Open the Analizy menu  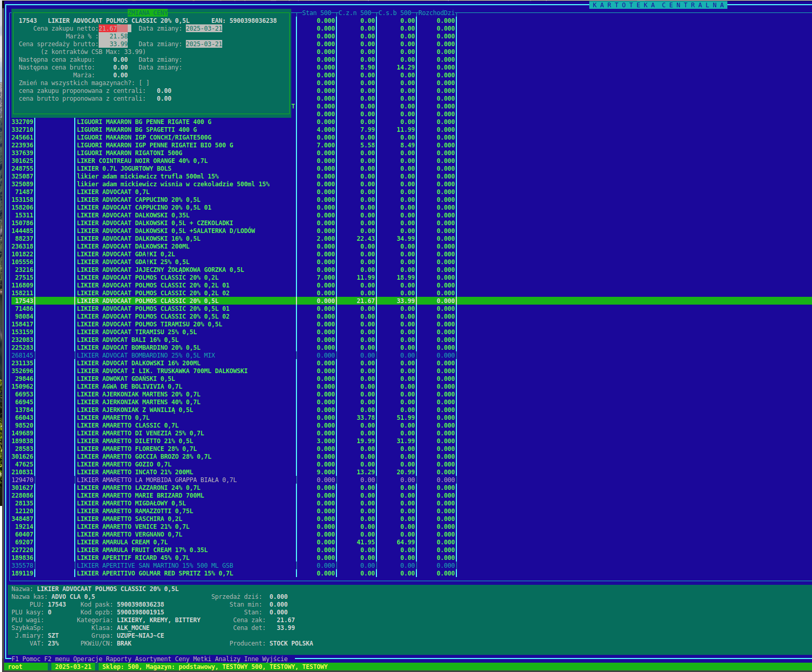(x=227, y=659)
